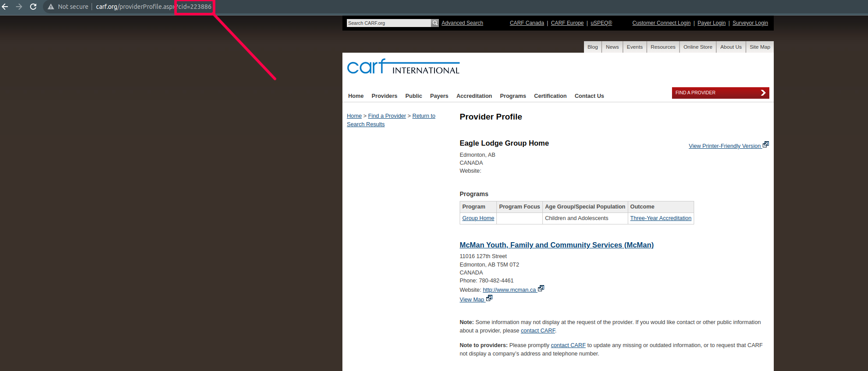
Task: Click the Find a Provider arrow icon
Action: pyautogui.click(x=763, y=93)
